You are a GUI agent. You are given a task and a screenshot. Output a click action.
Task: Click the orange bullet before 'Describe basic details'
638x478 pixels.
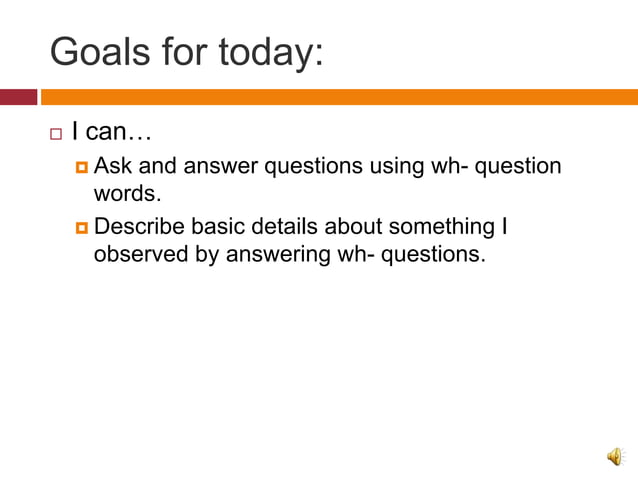(82, 228)
